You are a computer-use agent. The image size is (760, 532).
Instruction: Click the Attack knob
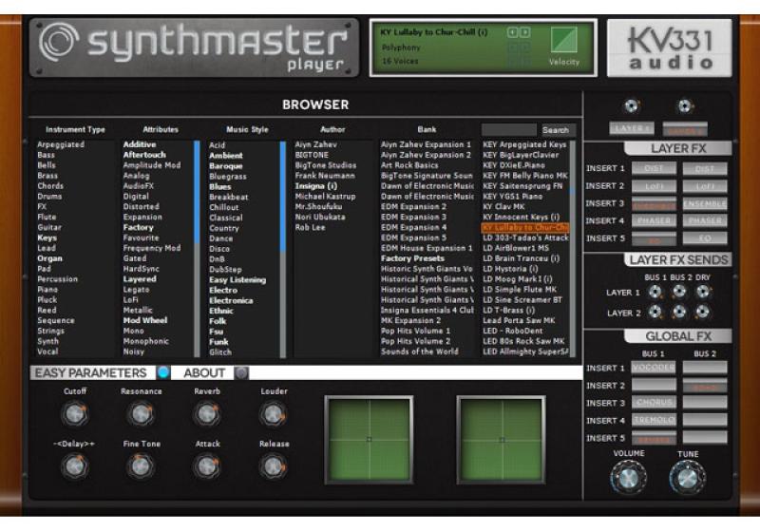[x=207, y=465]
